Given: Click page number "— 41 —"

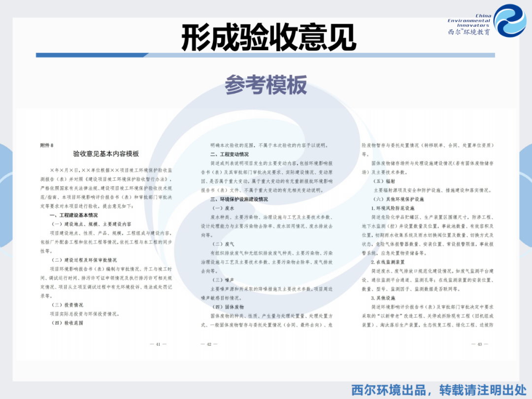Looking at the screenshot, I should tap(158, 344).
